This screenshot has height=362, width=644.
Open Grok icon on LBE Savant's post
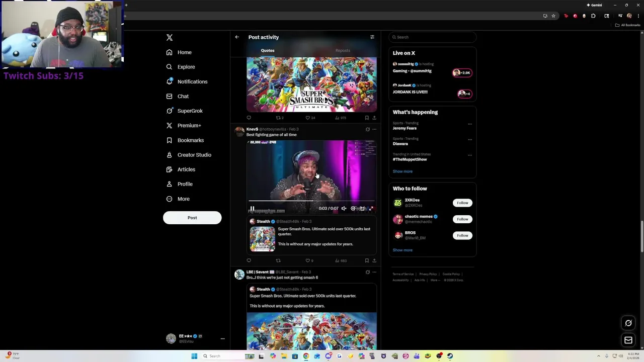pyautogui.click(x=367, y=272)
